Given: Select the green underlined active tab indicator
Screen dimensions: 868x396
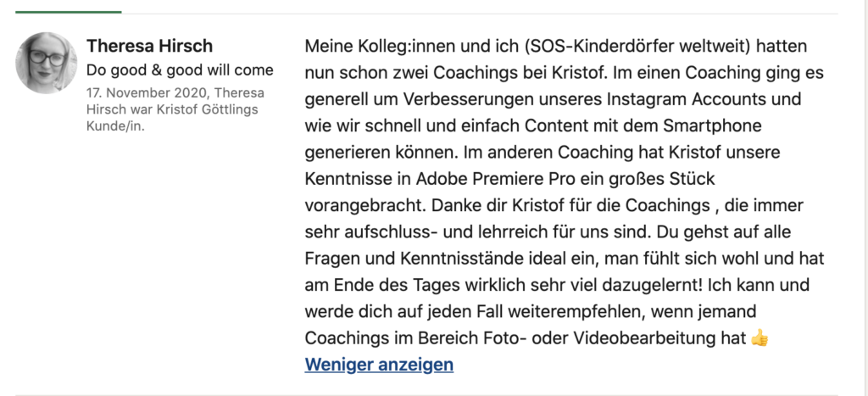Looking at the screenshot, I should click(x=68, y=12).
